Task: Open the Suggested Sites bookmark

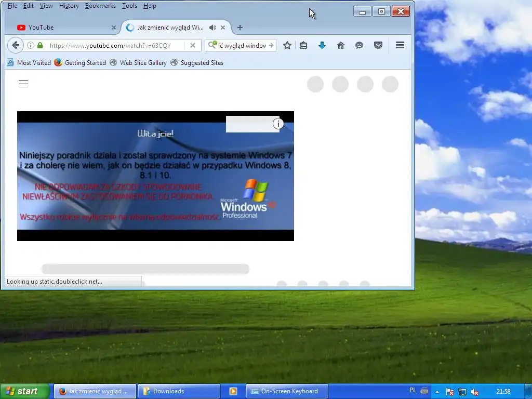Action: [197, 63]
